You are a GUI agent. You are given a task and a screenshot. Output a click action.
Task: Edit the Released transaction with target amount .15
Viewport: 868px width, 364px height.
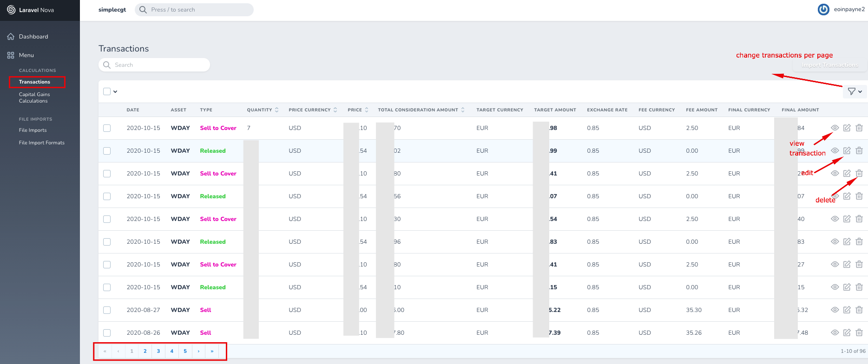[847, 287]
